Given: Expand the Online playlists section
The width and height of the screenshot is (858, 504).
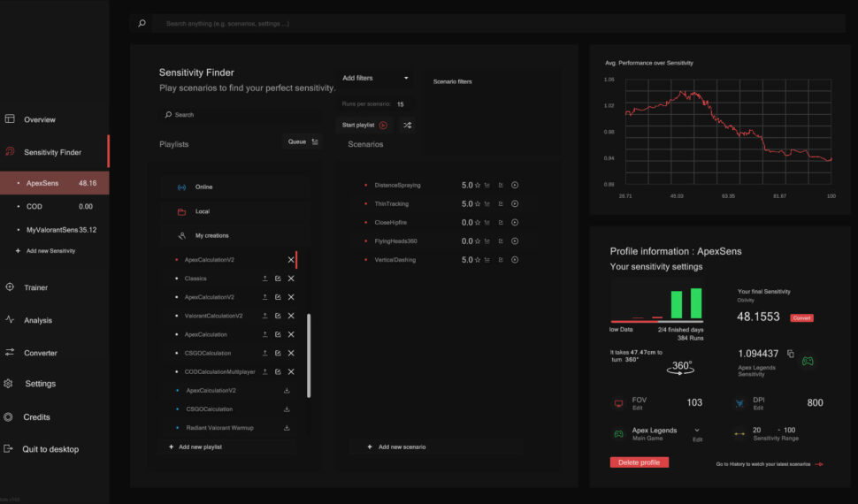Looking at the screenshot, I should pos(203,187).
